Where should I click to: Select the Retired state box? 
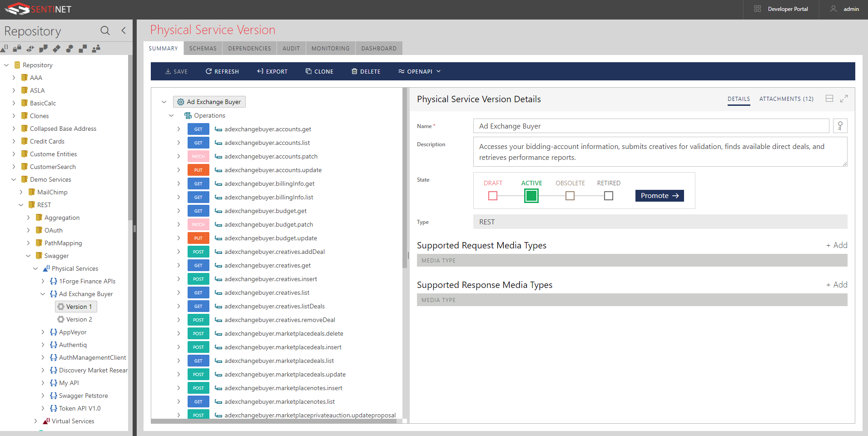coord(608,196)
